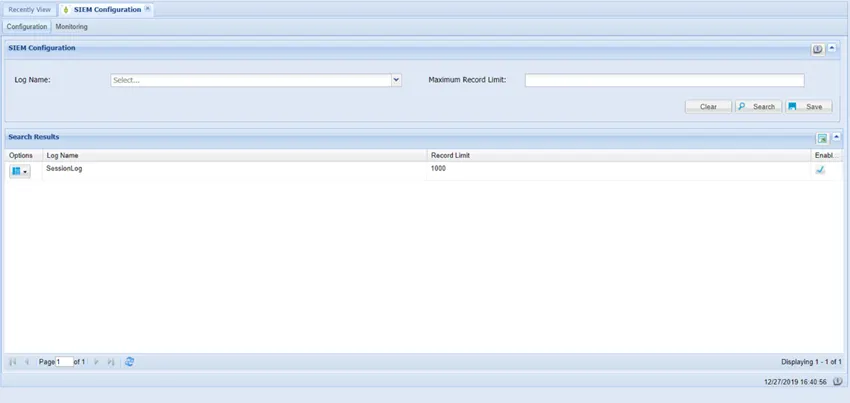The width and height of the screenshot is (850, 403).
Task: Open the Log Name dropdown arrow
Action: [396, 80]
